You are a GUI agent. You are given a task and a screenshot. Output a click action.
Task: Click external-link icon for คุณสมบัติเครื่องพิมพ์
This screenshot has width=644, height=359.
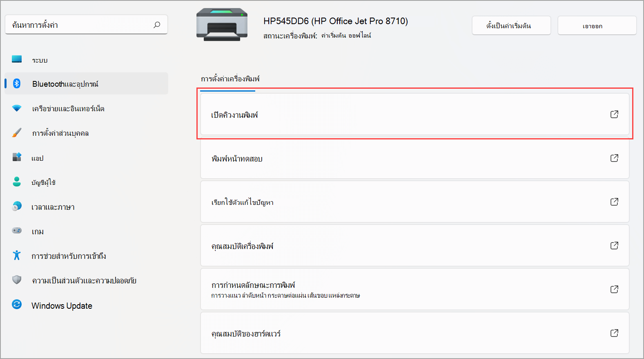click(614, 246)
